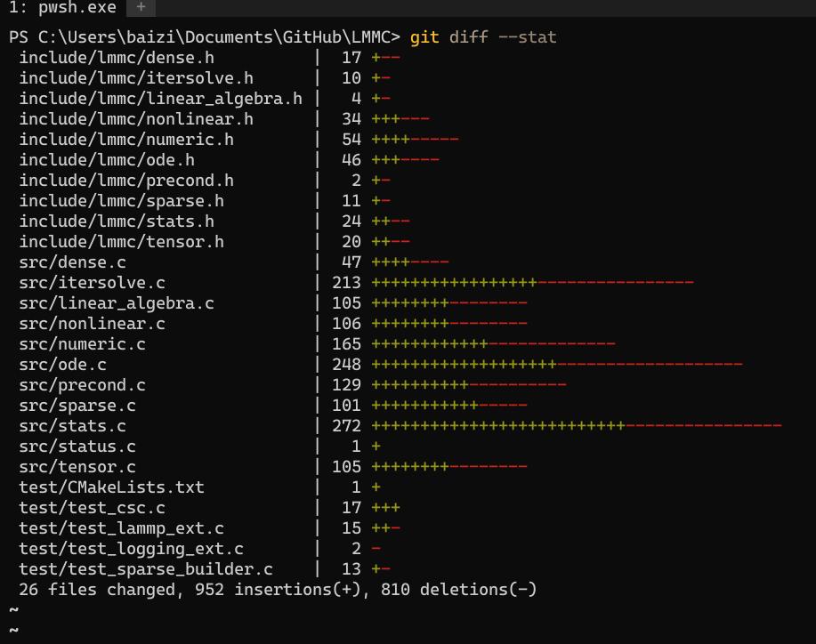The width and height of the screenshot is (816, 644).
Task: Click the src/status.c file line
Action: 200,447
